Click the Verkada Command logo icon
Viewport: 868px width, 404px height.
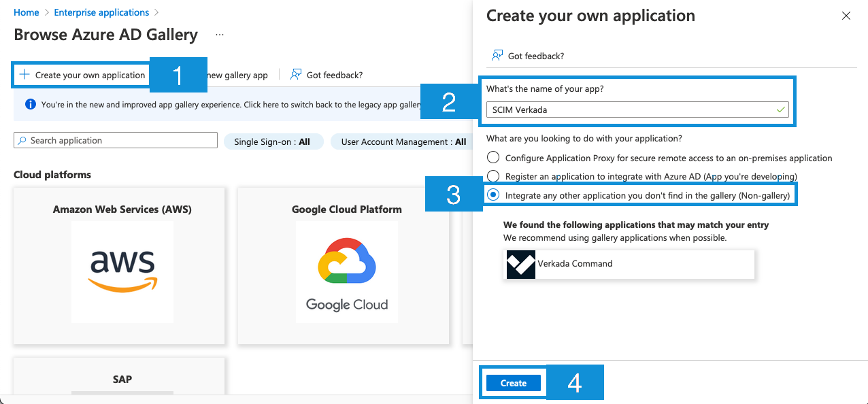coord(521,264)
